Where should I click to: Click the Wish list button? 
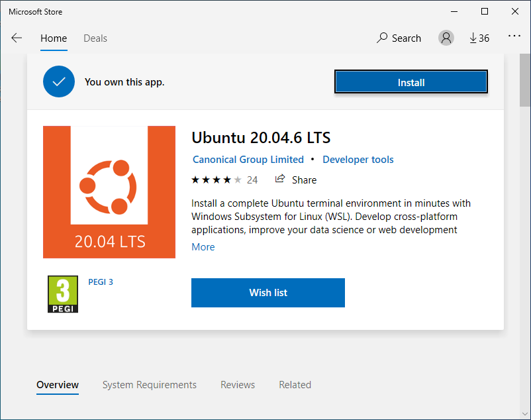(x=268, y=293)
